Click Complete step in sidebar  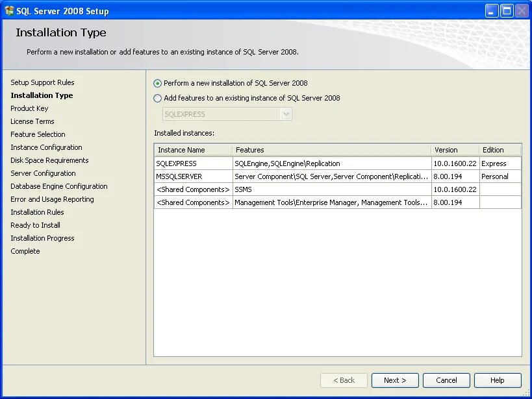coord(25,251)
